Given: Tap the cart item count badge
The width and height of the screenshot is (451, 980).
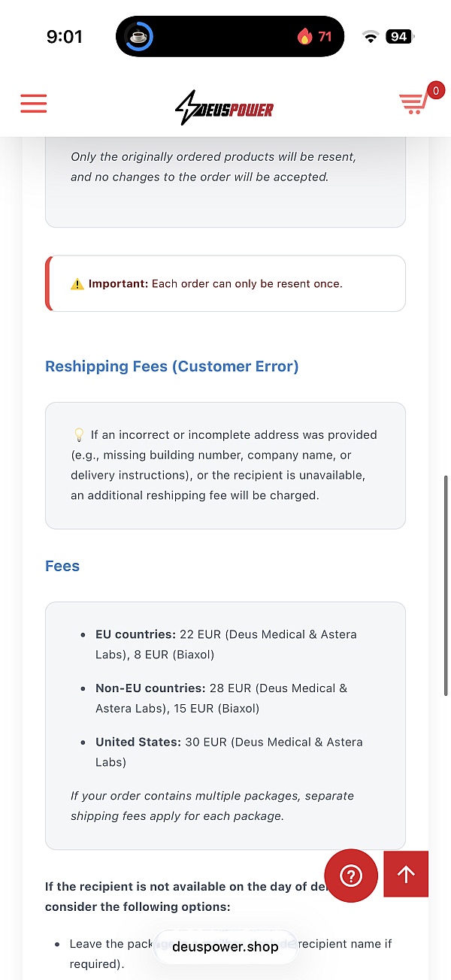Looking at the screenshot, I should [x=435, y=91].
